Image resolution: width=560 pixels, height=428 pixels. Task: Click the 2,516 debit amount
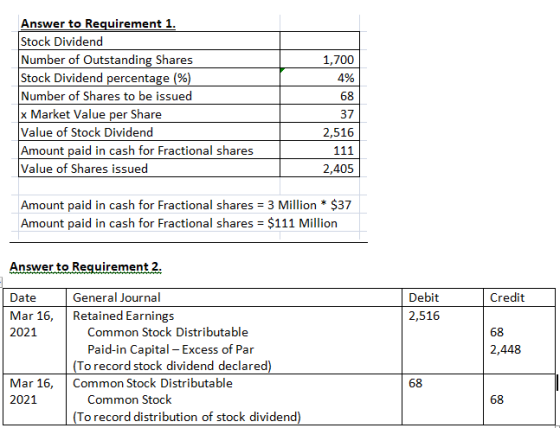point(424,316)
